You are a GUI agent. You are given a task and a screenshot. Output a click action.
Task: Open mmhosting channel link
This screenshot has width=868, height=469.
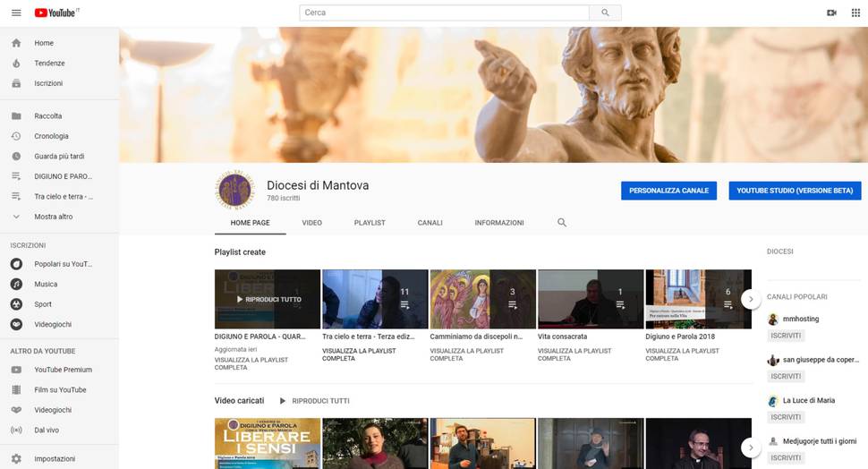[x=801, y=319]
